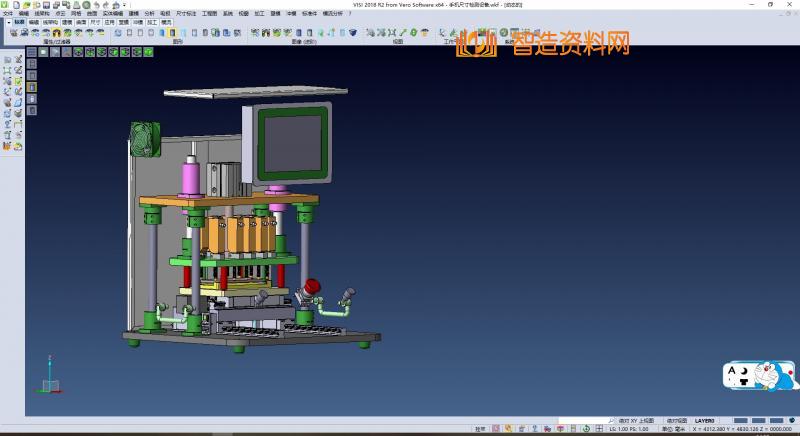Open the 文件 menu
Viewport: 800px width, 436px height.
pos(8,13)
